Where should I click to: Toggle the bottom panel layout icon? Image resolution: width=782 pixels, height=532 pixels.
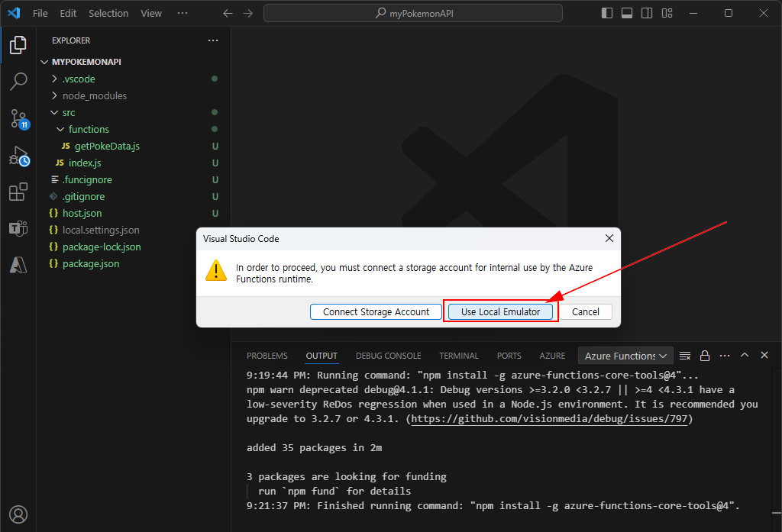(627, 13)
